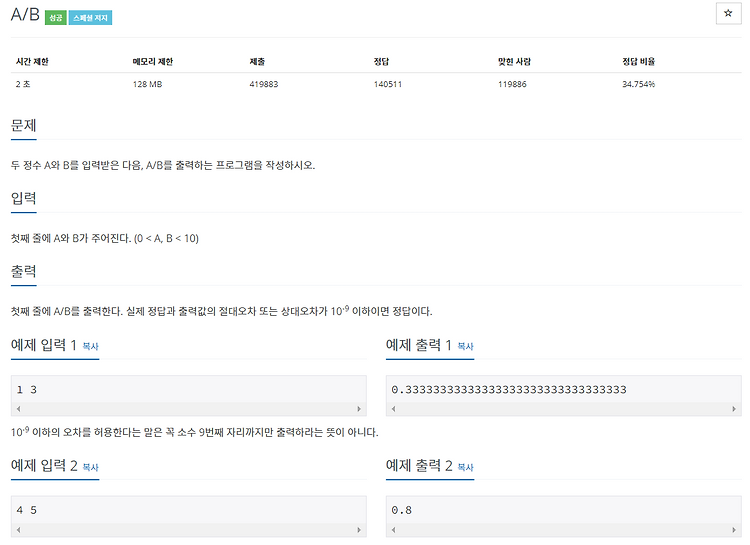This screenshot has height=545, width=750.
Task: Click the 예제 출력 2 heading
Action: pyautogui.click(x=419, y=466)
